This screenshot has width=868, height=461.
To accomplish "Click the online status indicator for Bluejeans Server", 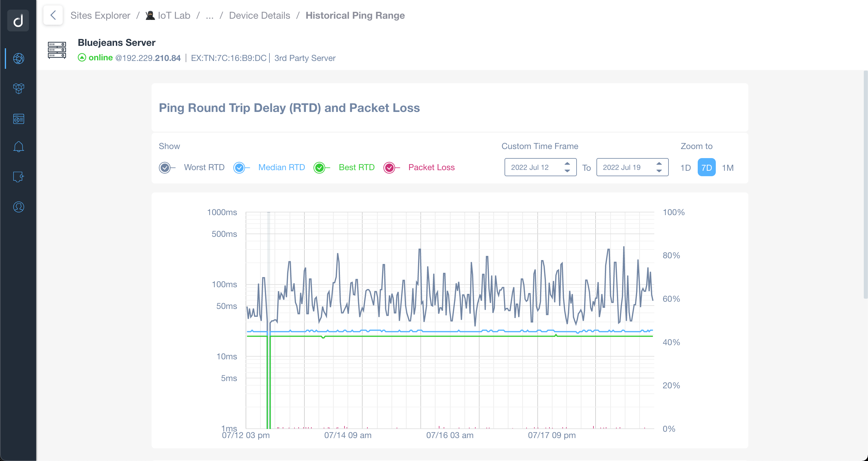I will coord(81,58).
